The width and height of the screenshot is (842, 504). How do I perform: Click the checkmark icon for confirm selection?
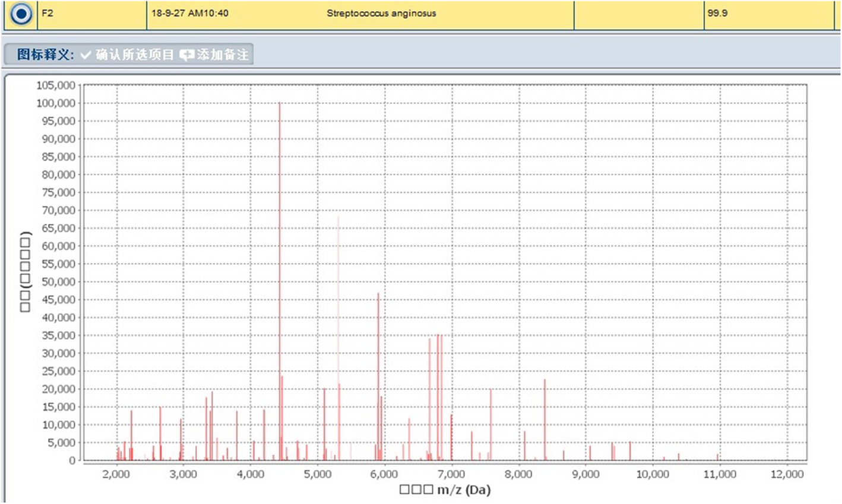[86, 55]
